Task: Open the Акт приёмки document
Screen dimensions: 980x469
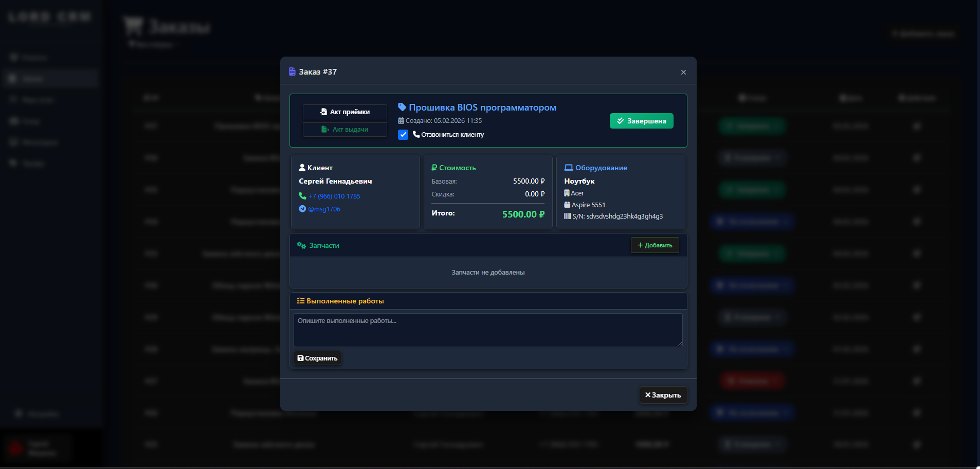Action: (x=345, y=112)
